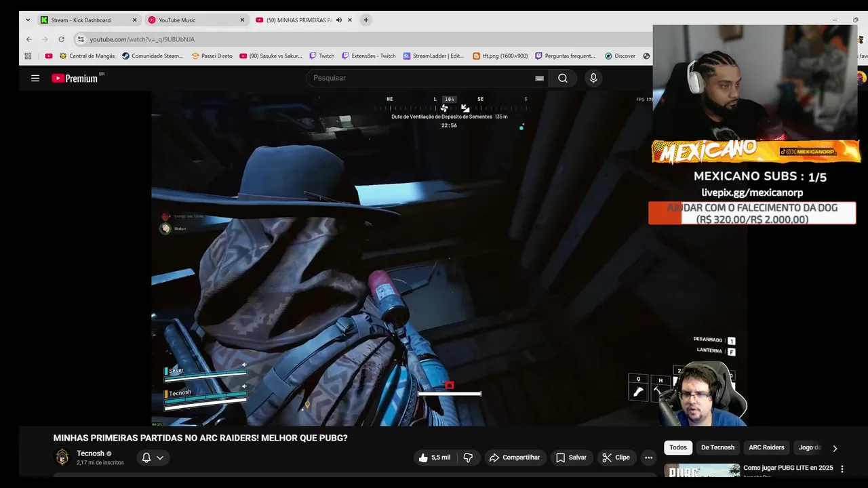The width and height of the screenshot is (868, 488).
Task: Open the YouTube hamburger guide menu
Action: click(35, 78)
